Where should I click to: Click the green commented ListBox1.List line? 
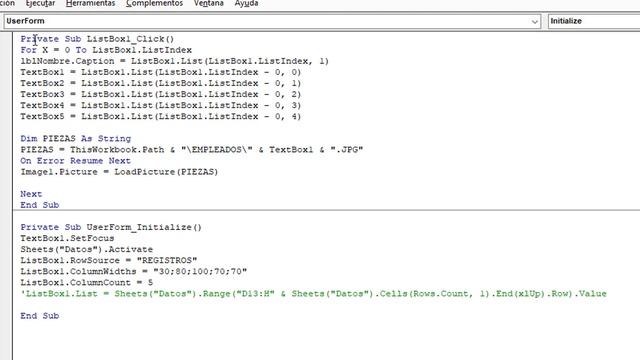coord(313,293)
